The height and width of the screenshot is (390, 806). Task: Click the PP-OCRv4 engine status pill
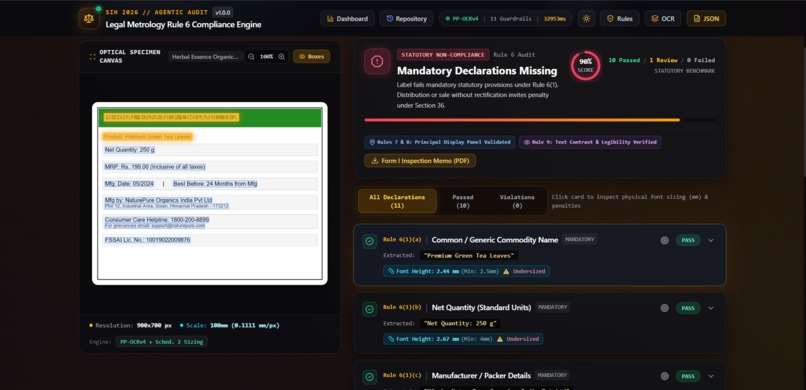click(506, 18)
